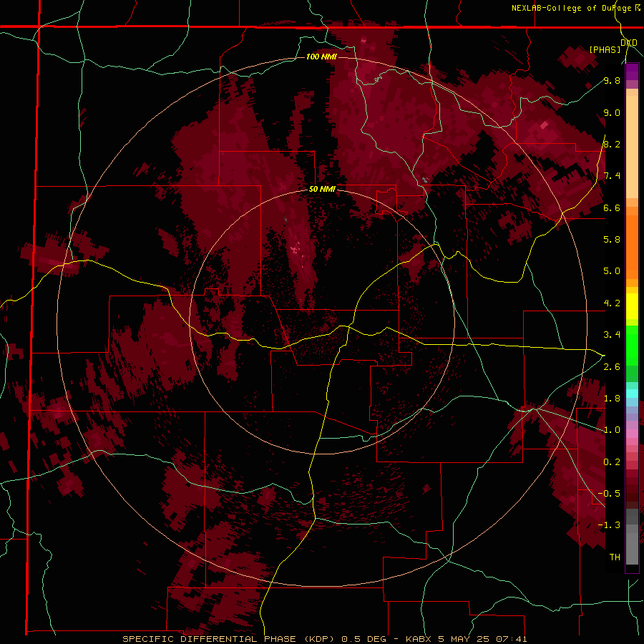
Task: Click the 4.2 legend value
Action: 612,303
